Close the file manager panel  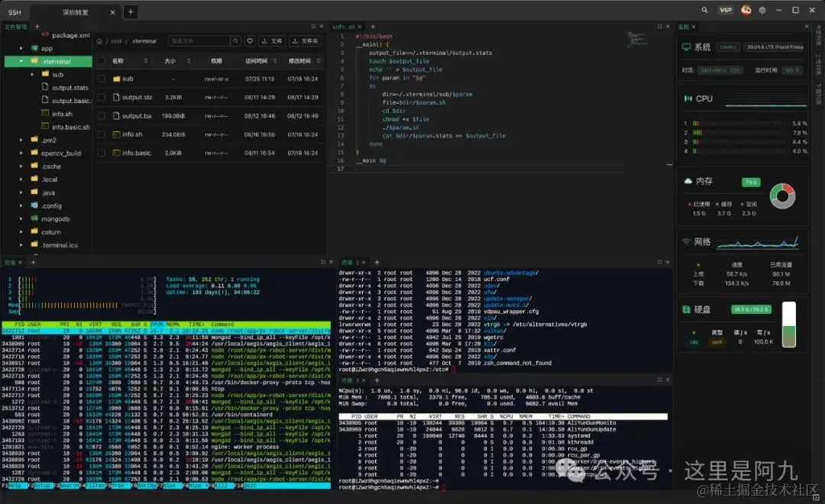322,26
